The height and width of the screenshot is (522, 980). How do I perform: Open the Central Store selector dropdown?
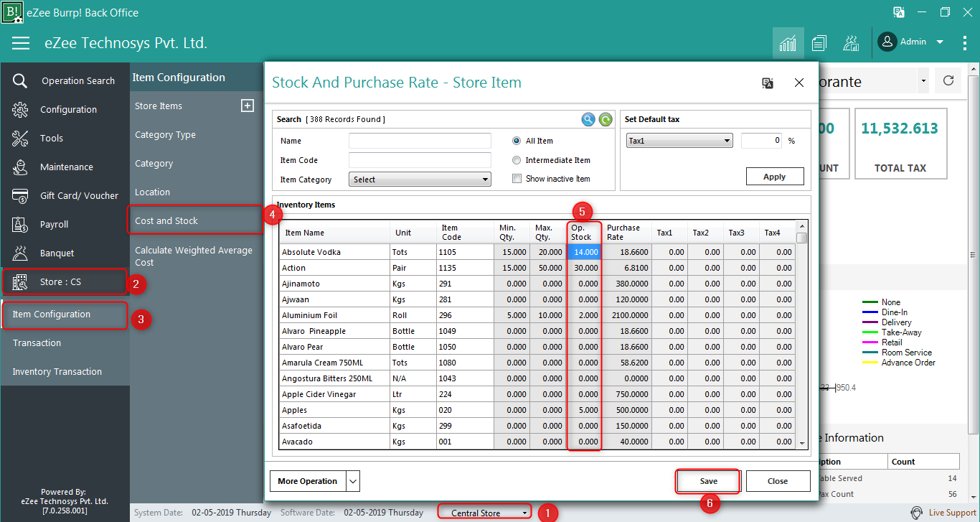484,513
